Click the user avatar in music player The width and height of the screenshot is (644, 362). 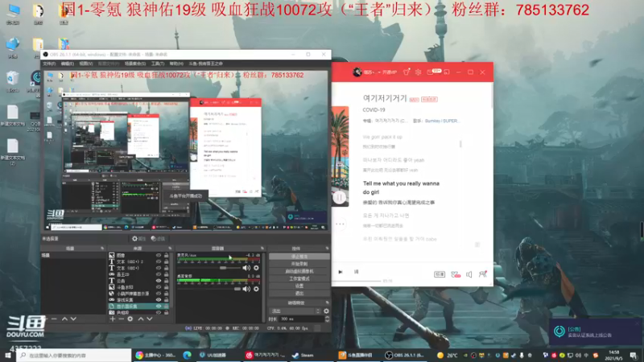tap(357, 72)
